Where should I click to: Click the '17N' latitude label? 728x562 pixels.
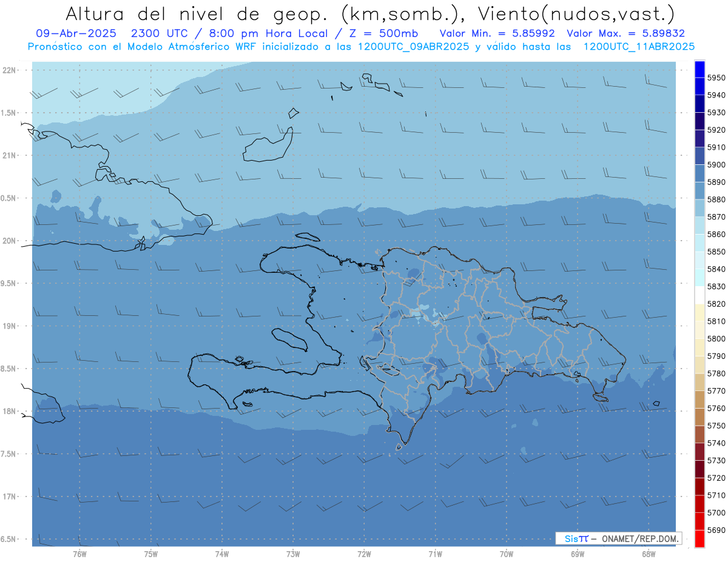click(x=9, y=497)
